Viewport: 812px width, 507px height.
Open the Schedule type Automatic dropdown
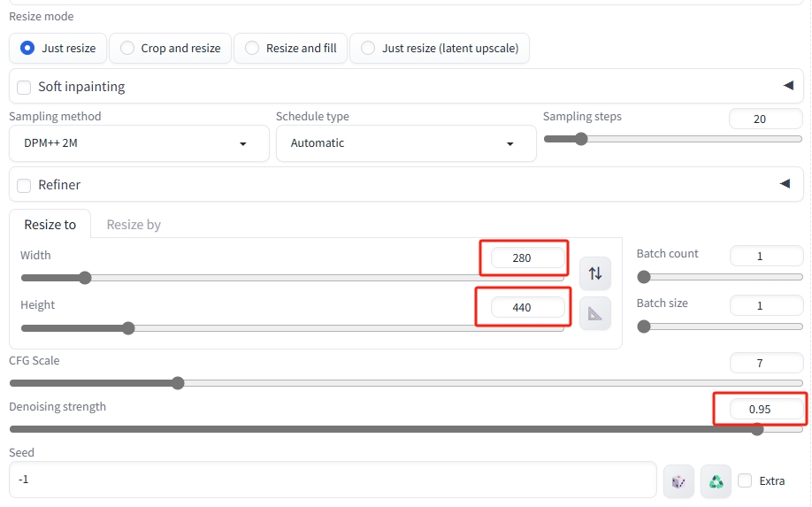tap(406, 143)
